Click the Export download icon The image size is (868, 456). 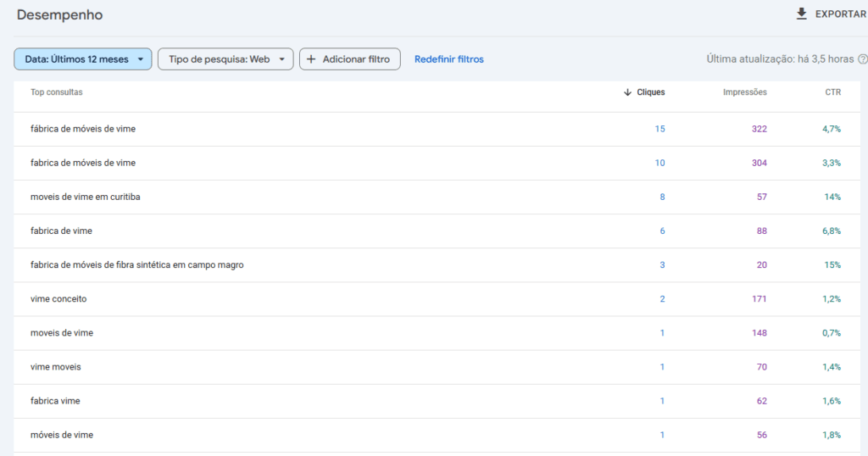coord(801,14)
